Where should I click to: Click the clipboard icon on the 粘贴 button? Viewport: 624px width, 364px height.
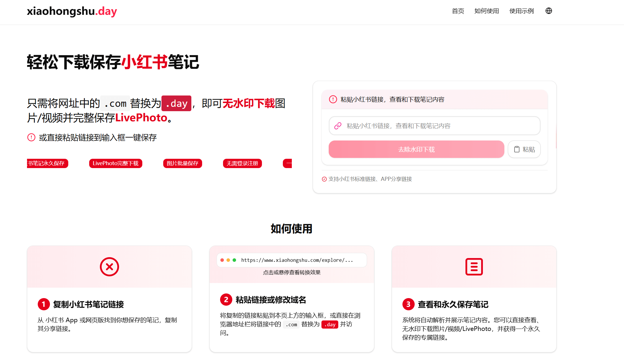(x=517, y=149)
